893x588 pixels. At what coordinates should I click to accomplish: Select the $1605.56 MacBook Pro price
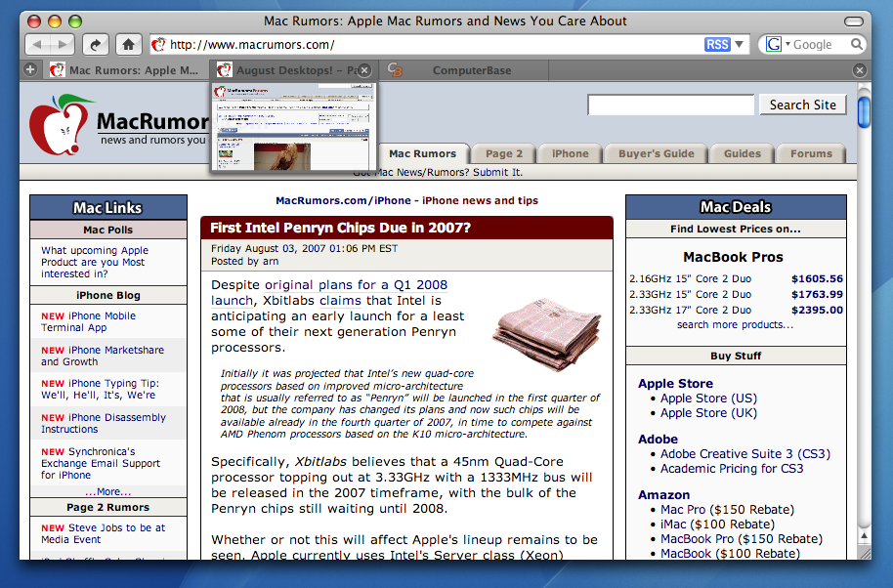tap(817, 279)
